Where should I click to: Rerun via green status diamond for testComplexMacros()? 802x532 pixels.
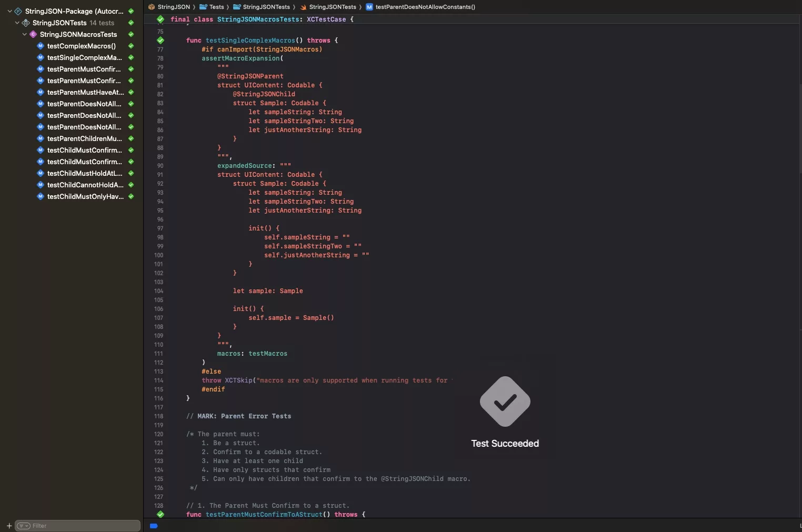[x=131, y=46]
